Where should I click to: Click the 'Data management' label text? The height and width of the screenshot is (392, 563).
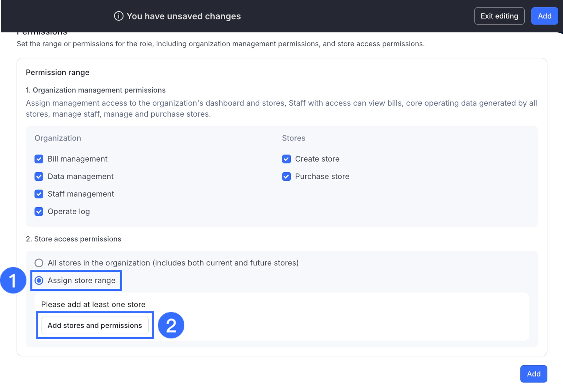click(x=81, y=176)
